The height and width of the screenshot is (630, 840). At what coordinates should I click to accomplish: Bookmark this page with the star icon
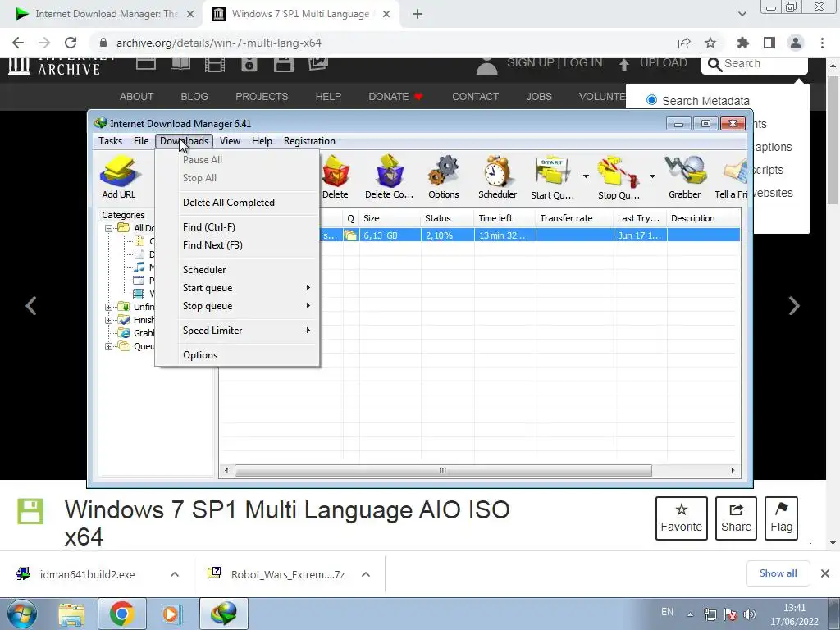(x=710, y=43)
